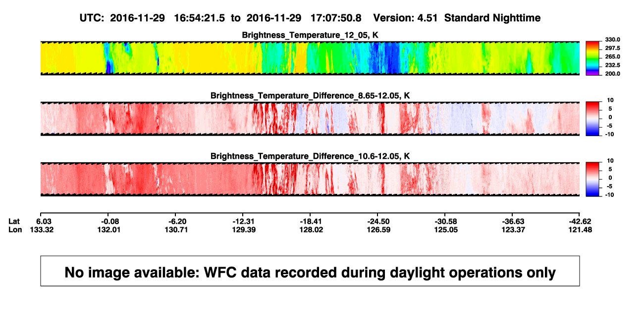The width and height of the screenshot is (644, 330).
Task: Click the No image available WFC message
Action: click(310, 272)
